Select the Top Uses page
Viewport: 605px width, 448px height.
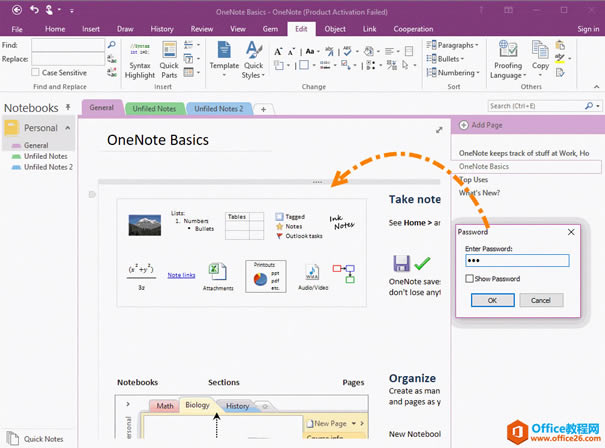click(474, 180)
